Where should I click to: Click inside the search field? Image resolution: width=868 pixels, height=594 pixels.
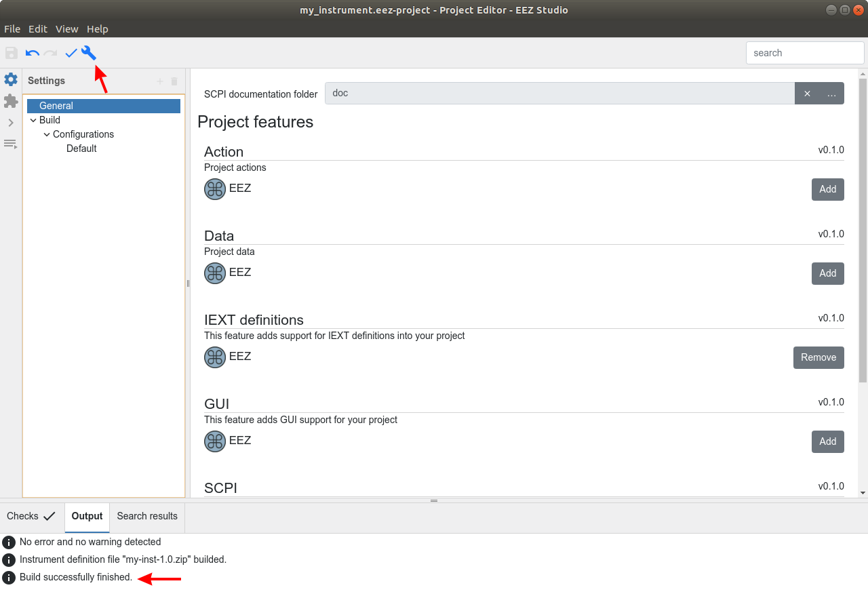click(804, 52)
